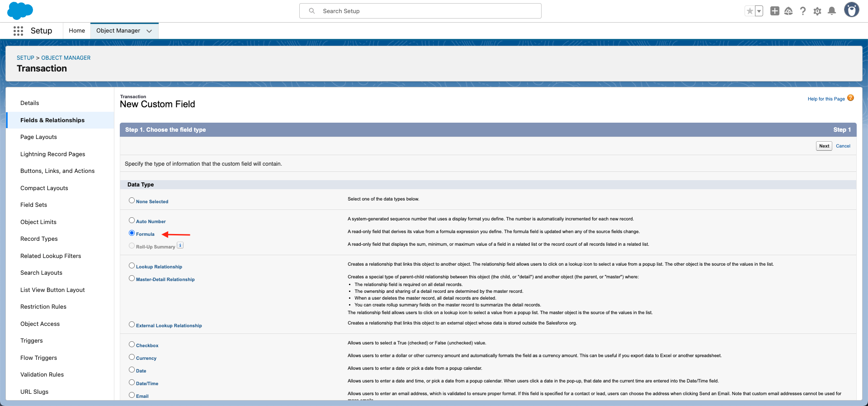
Task: Open Search Layouts in sidebar
Action: click(x=41, y=273)
